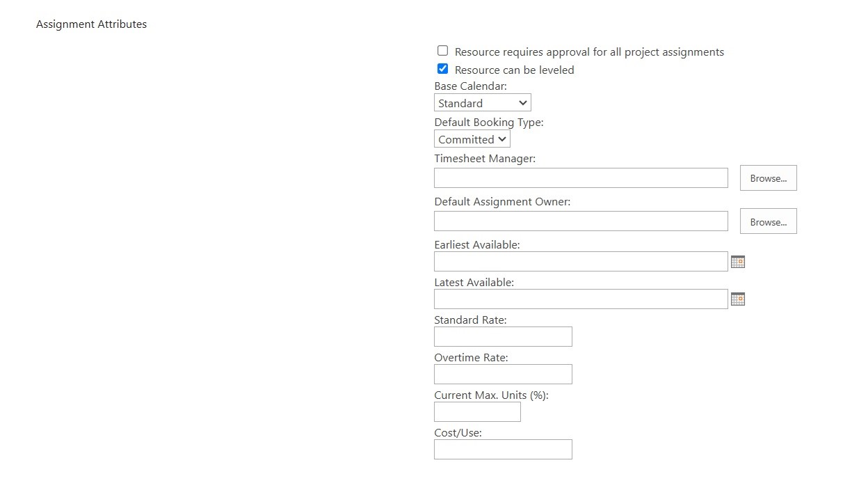The image size is (868, 488).
Task: Click the Standard Rate input box
Action: click(503, 337)
